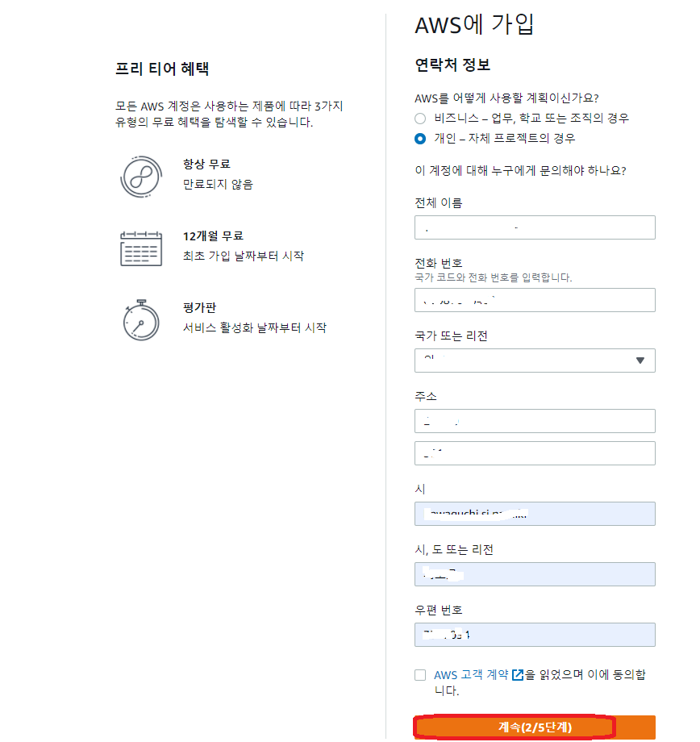The width and height of the screenshot is (700, 742).
Task: Click the 연락처 정보 heading
Action: [452, 65]
